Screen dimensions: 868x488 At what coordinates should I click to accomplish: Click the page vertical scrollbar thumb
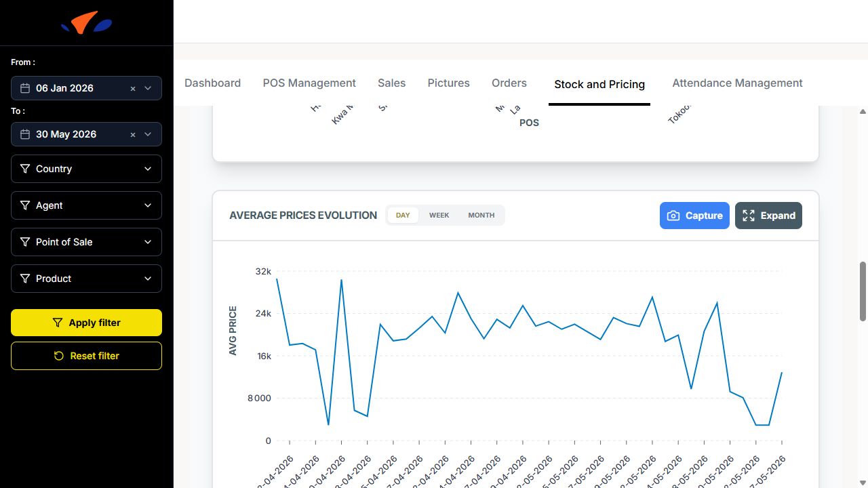(x=863, y=291)
